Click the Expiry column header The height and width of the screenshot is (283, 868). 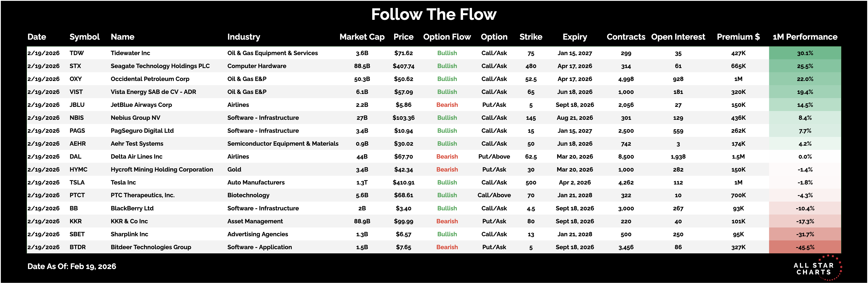tap(574, 37)
